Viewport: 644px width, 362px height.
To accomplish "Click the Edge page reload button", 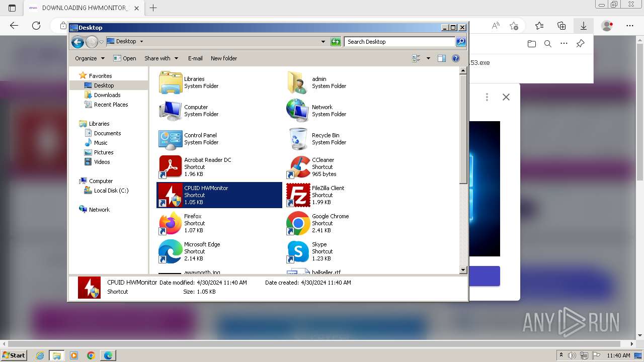I will point(36,26).
